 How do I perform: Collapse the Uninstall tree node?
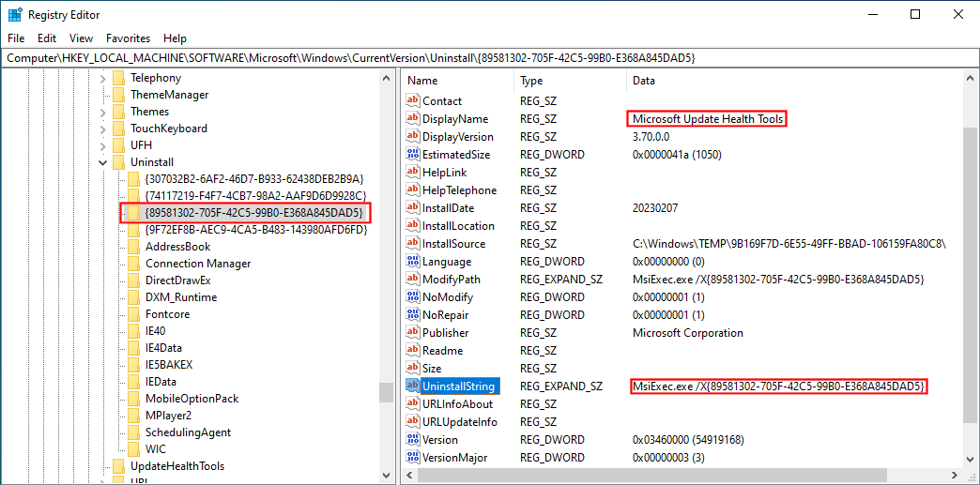pyautogui.click(x=102, y=162)
